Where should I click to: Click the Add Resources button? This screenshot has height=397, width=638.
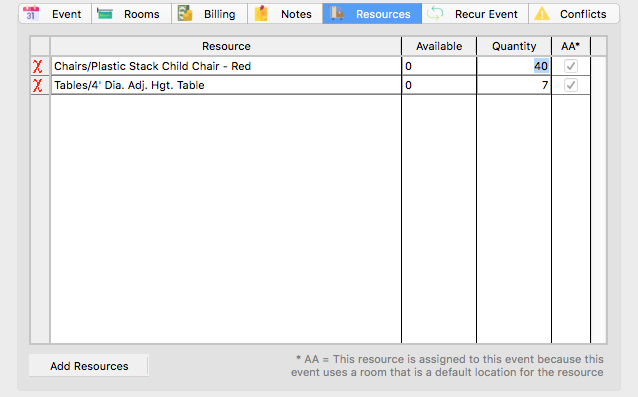pos(89,366)
